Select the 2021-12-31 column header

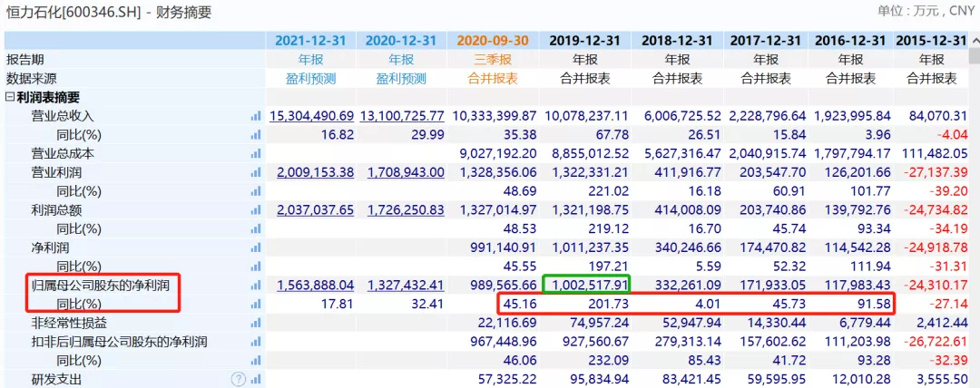[310, 41]
